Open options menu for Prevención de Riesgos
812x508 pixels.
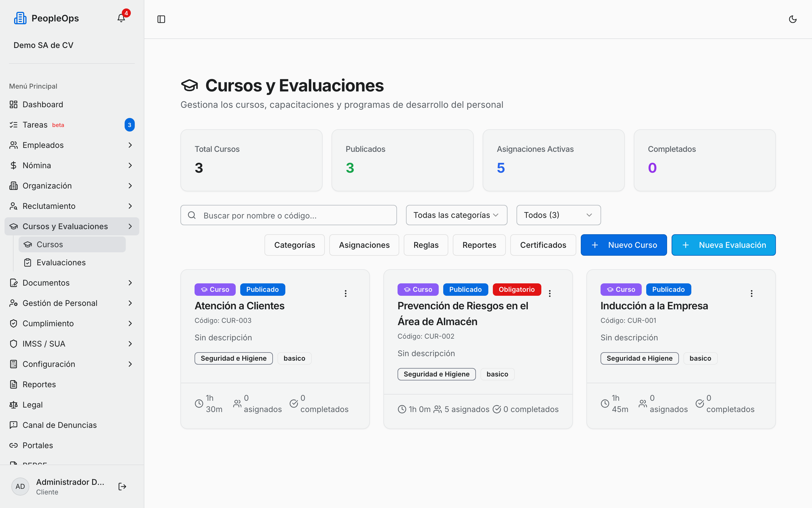click(550, 293)
